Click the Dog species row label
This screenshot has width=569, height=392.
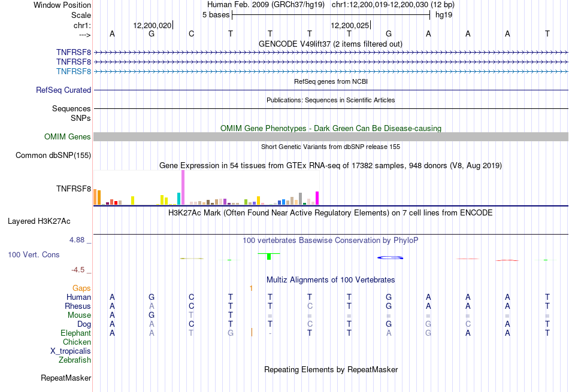click(84, 324)
